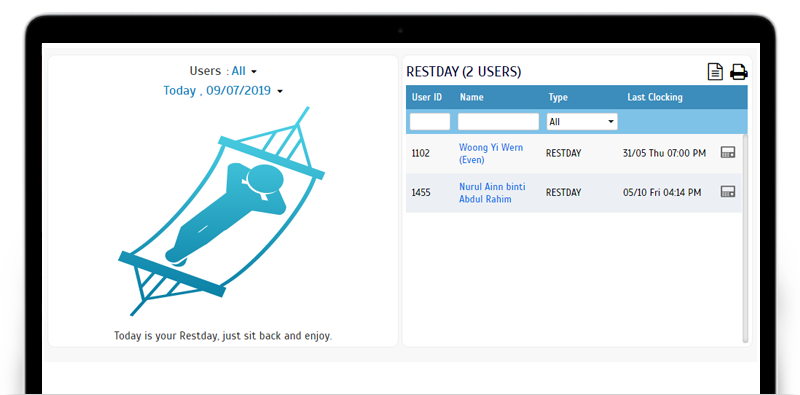Click the User ID filter input field
Viewport: 800px width, 395px height.
coord(430,122)
